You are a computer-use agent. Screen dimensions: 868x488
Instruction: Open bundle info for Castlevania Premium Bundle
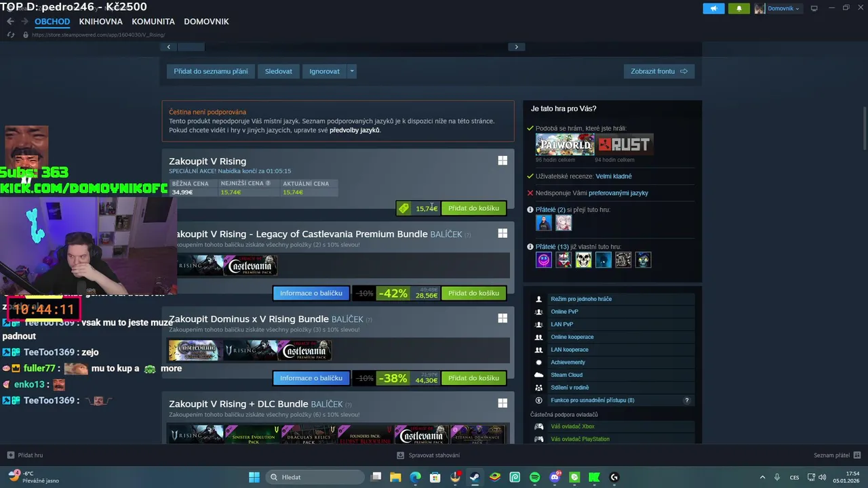tap(311, 293)
